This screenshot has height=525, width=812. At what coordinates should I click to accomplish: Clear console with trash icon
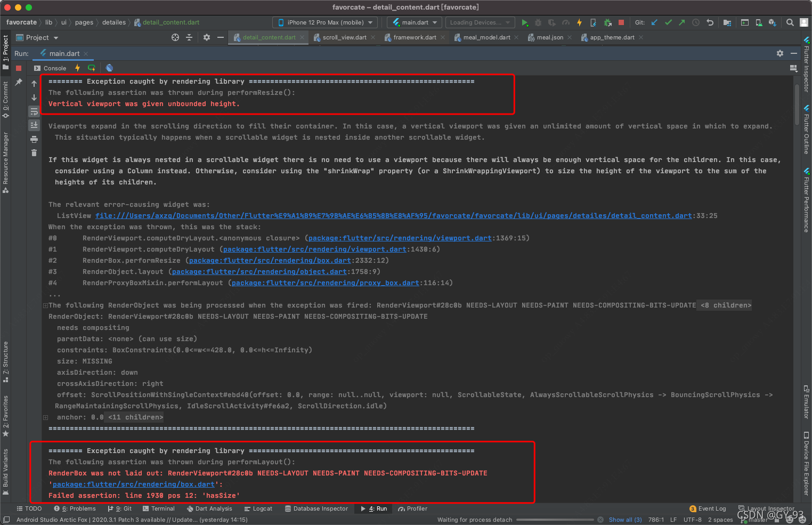pyautogui.click(x=34, y=153)
